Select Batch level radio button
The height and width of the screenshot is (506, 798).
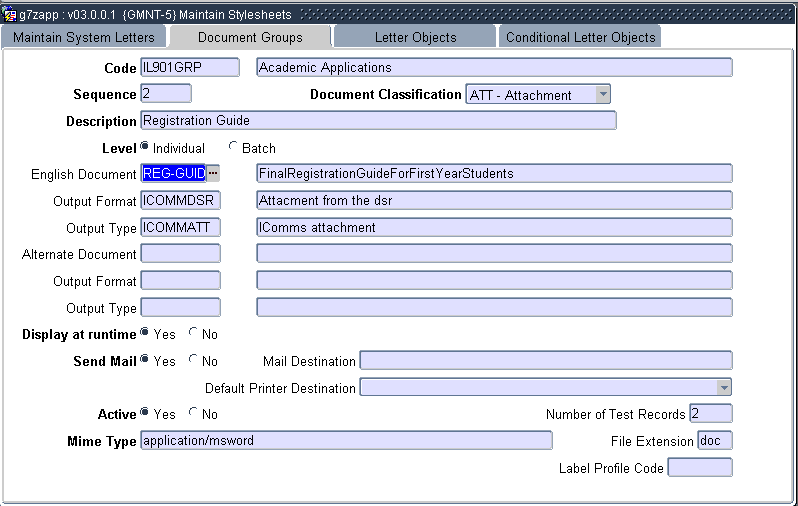click(x=234, y=148)
